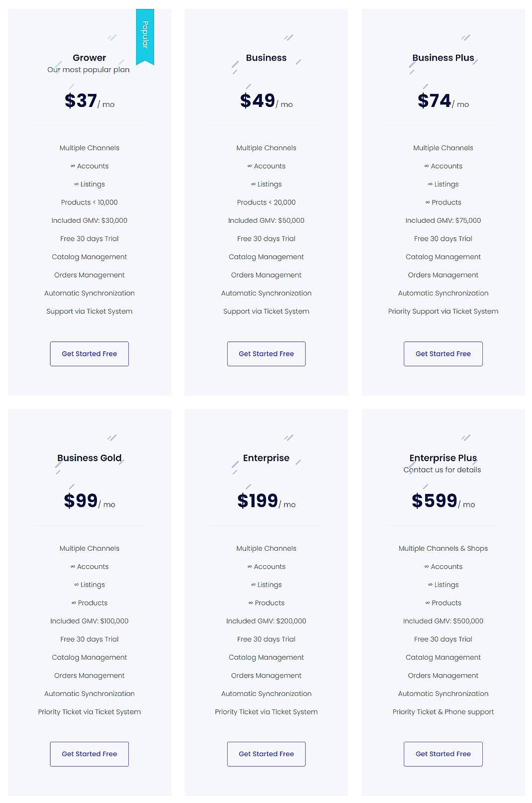Click Included GMV $30,000 in Grower plan

(x=89, y=220)
